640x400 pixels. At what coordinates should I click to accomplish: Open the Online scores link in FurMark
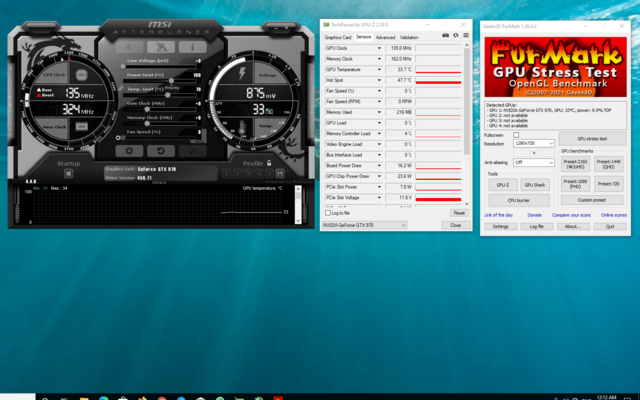[x=613, y=215]
